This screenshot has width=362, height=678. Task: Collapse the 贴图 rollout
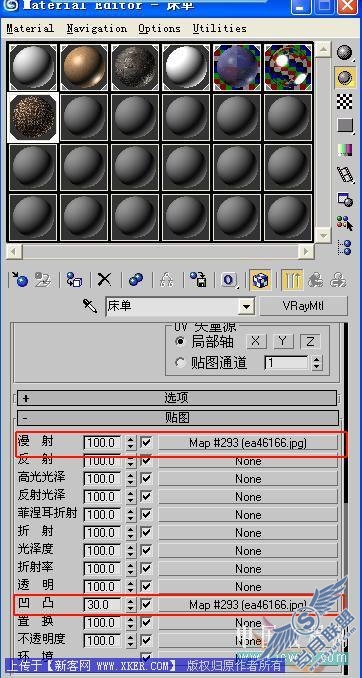click(177, 418)
